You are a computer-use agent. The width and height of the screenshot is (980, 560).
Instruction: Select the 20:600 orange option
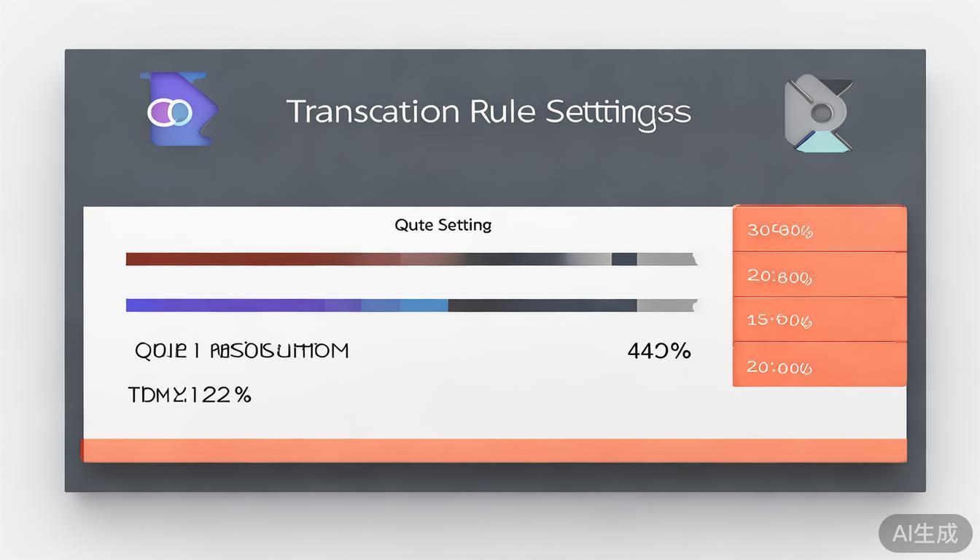coord(819,276)
